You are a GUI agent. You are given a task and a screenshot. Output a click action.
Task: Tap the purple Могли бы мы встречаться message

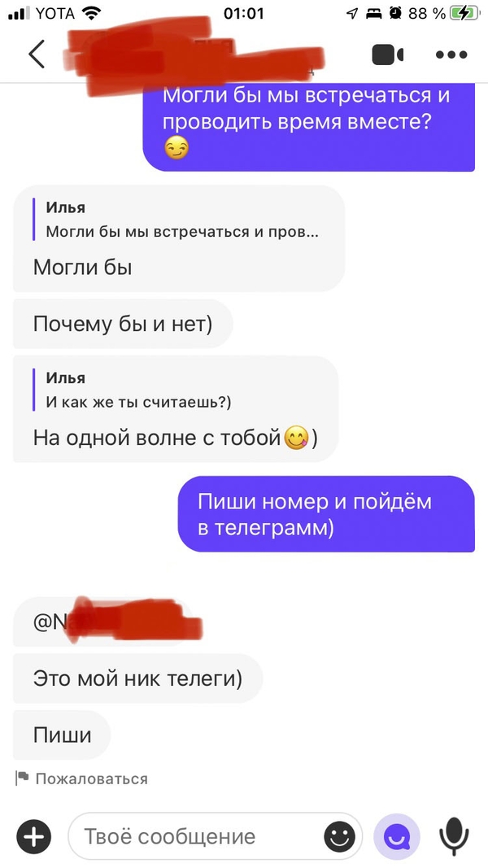pyautogui.click(x=309, y=126)
